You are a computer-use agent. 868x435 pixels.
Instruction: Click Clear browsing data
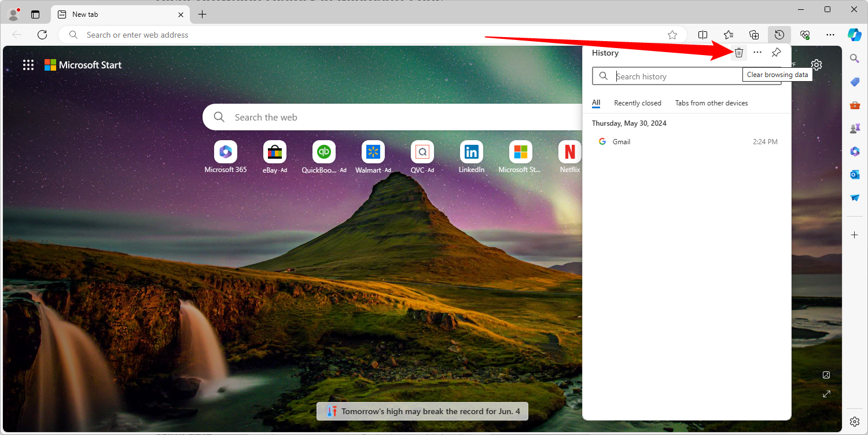(x=777, y=74)
